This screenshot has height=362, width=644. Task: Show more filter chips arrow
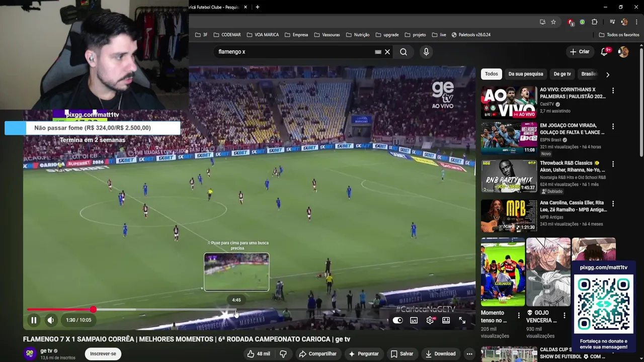pos(607,74)
